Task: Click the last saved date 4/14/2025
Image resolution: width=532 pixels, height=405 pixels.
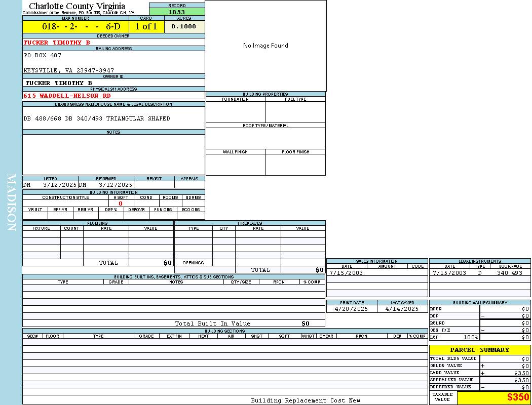Action: click(402, 309)
